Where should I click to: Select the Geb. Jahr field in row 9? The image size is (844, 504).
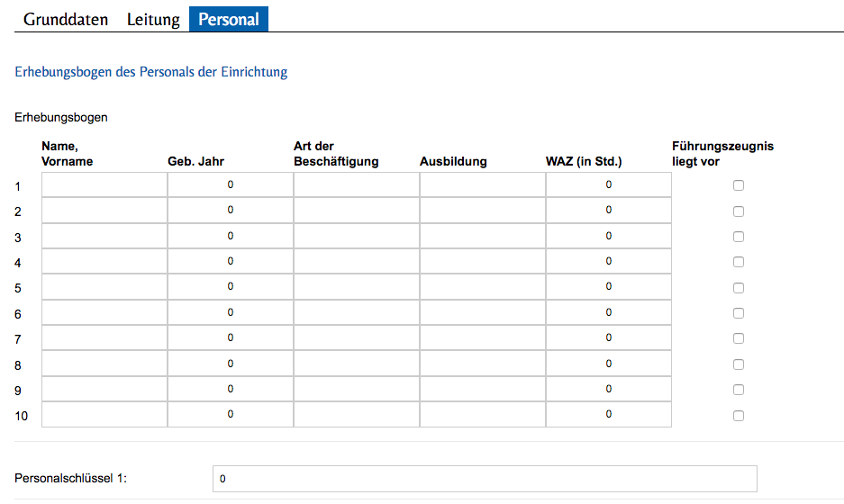click(231, 389)
